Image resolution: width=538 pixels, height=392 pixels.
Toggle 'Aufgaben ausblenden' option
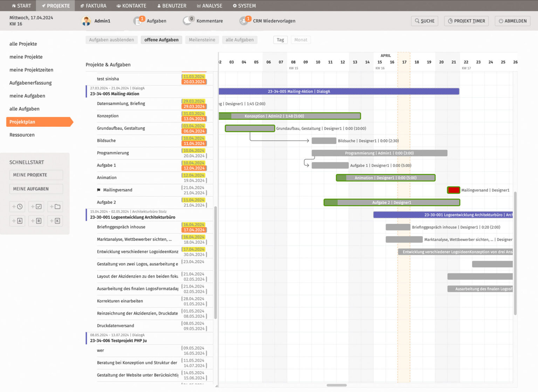[x=111, y=40]
